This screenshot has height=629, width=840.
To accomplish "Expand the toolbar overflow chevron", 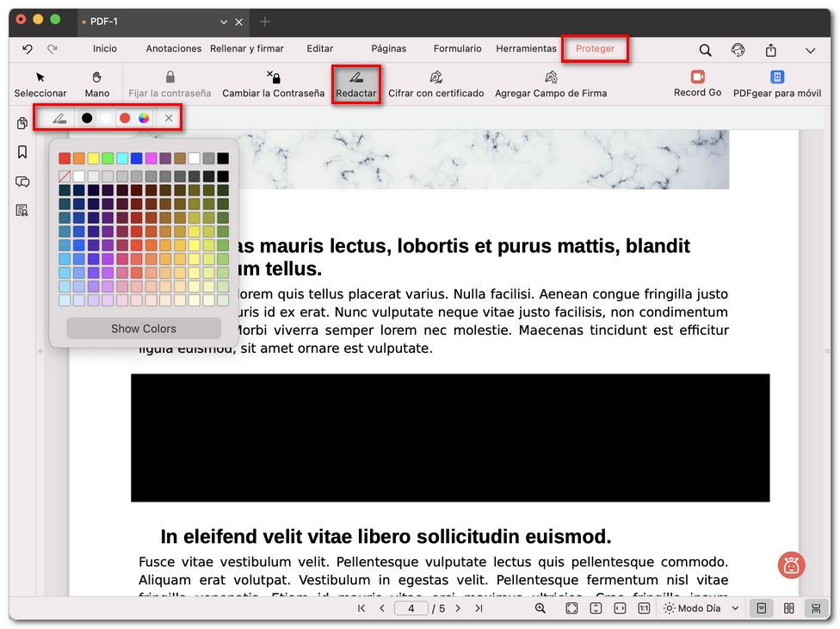I will pyautogui.click(x=810, y=51).
